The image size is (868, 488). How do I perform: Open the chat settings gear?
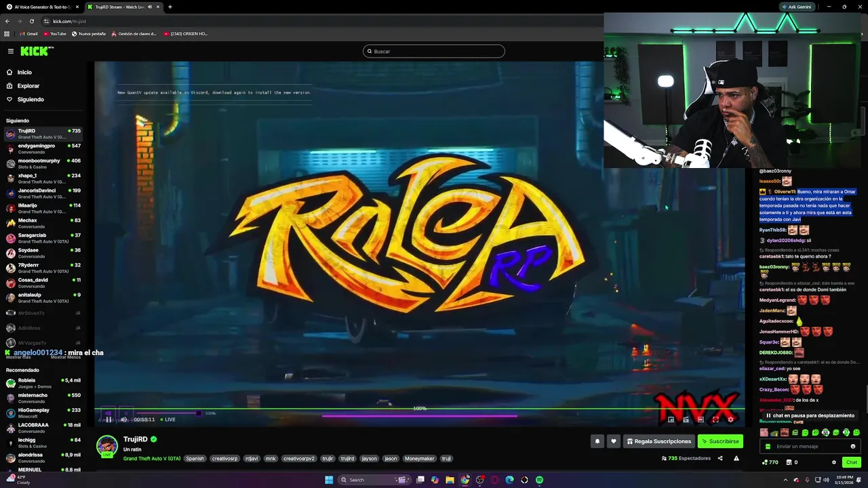click(834, 462)
